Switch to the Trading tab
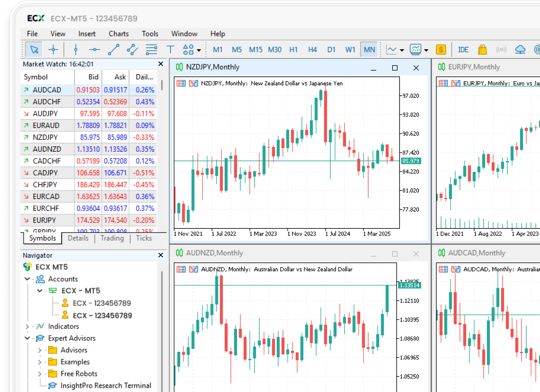540x392 pixels. (x=112, y=238)
